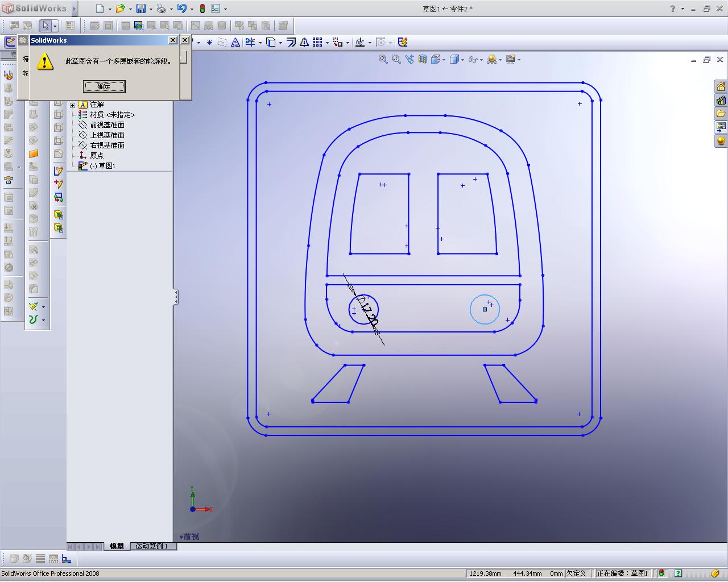Click the Mirror Entities icon
Image resolution: width=728 pixels, height=582 pixels.
point(304,42)
